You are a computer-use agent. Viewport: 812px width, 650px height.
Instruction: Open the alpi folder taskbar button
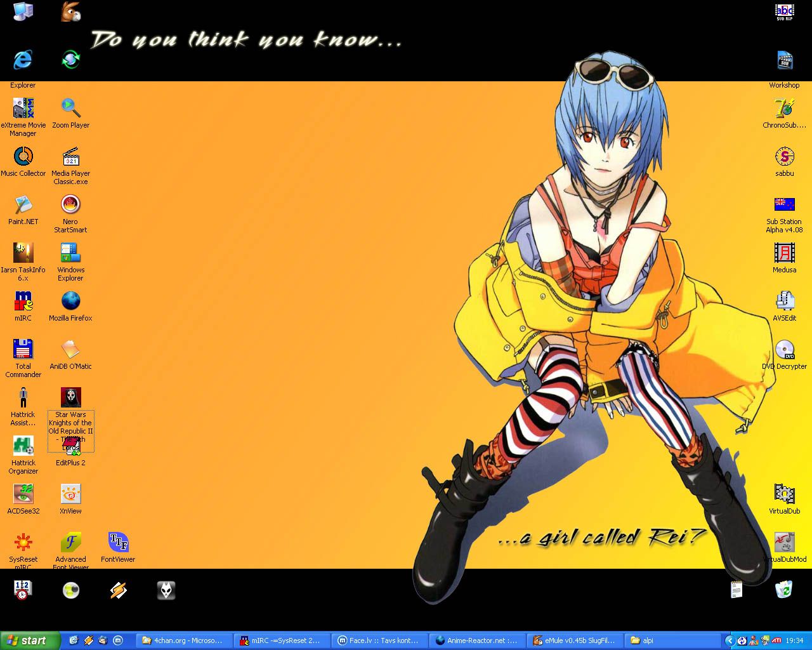click(x=672, y=640)
